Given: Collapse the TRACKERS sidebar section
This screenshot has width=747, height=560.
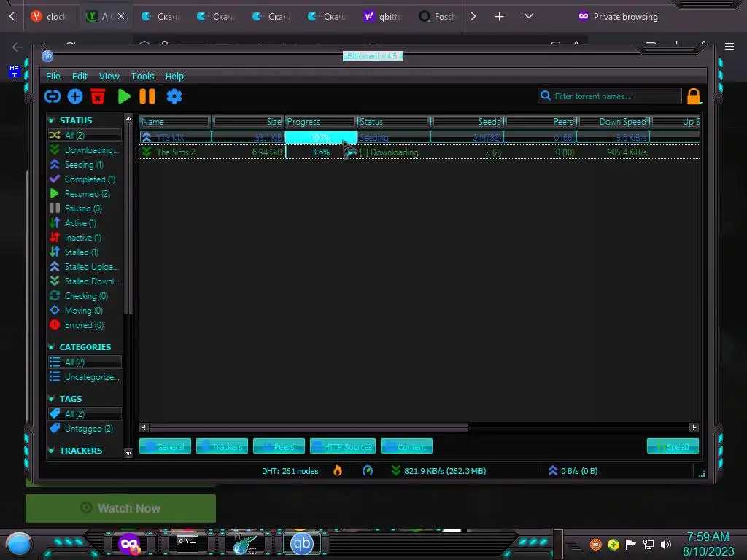Looking at the screenshot, I should pyautogui.click(x=52, y=451).
